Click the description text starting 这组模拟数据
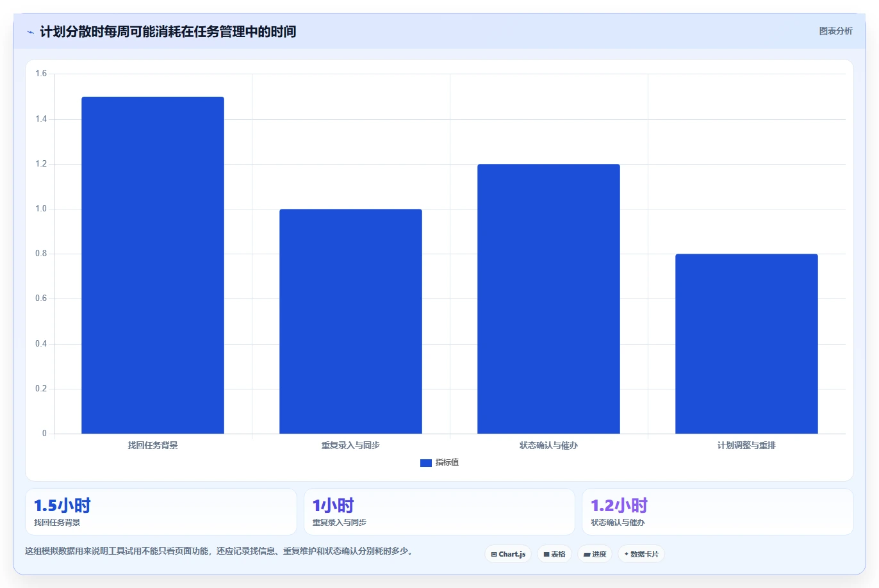The width and height of the screenshot is (879, 588). coord(220,551)
